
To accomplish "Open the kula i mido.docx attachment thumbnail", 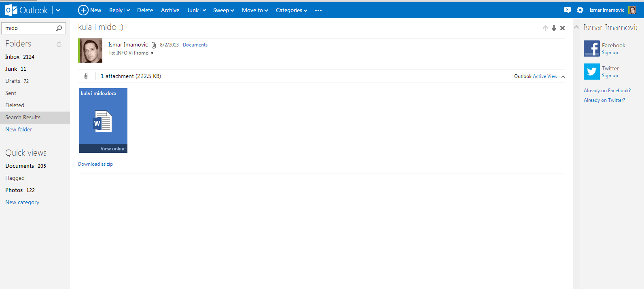I will (103, 120).
